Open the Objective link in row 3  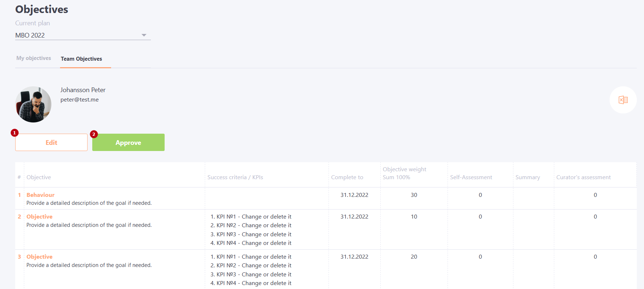39,256
